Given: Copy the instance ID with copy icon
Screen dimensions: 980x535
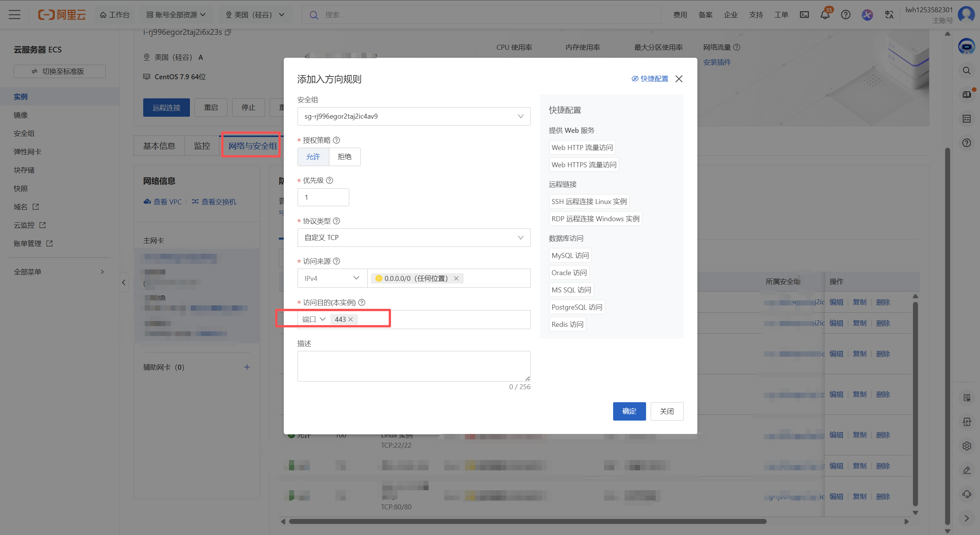Looking at the screenshot, I should pyautogui.click(x=228, y=32).
